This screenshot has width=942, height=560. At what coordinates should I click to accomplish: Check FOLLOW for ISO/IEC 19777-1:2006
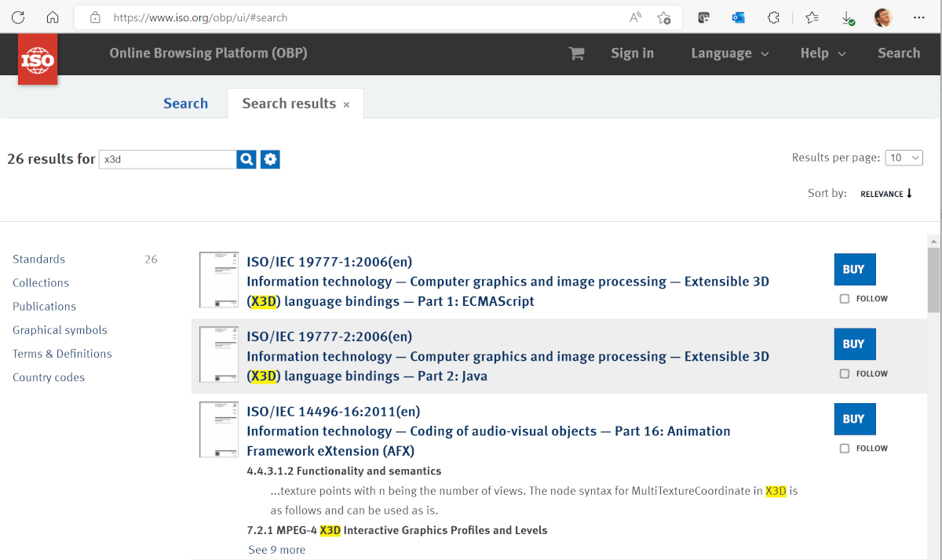[845, 299]
